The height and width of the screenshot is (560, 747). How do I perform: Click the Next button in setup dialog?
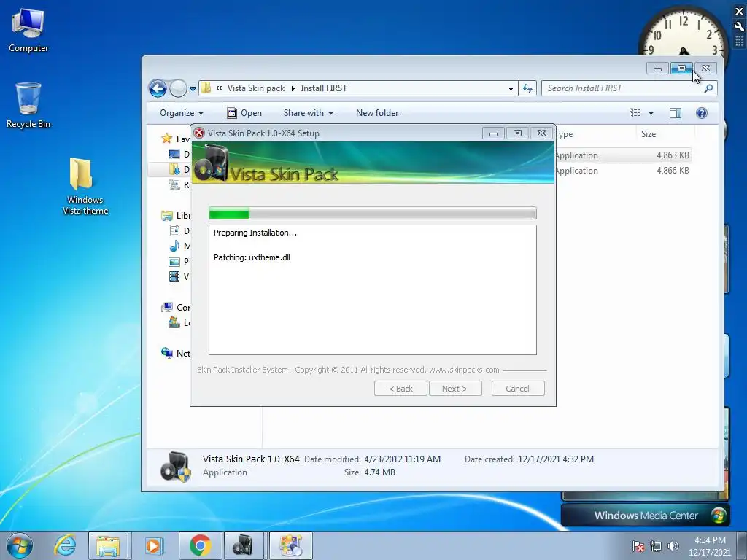[455, 389]
